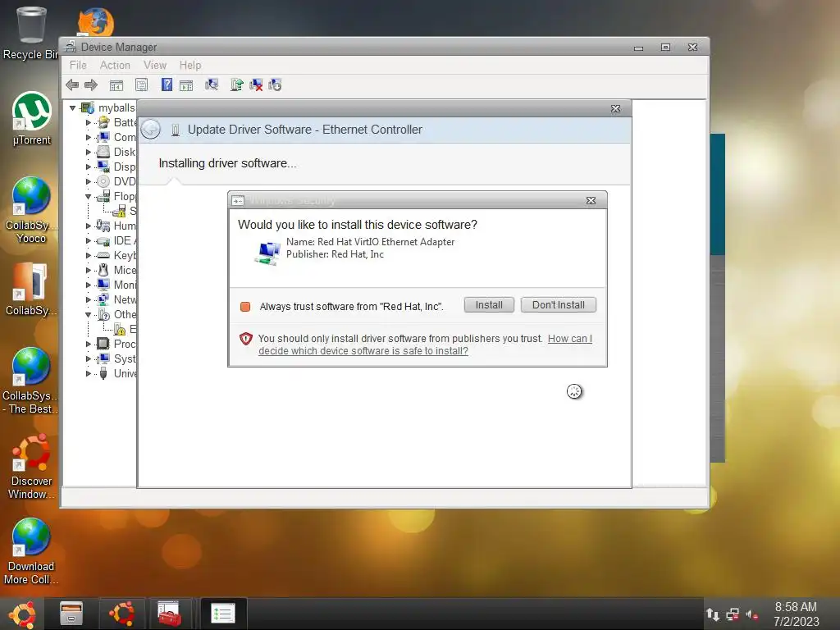Image resolution: width=840 pixels, height=630 pixels.
Task: Check Always trust software from Red Hat, Inc
Action: [245, 307]
